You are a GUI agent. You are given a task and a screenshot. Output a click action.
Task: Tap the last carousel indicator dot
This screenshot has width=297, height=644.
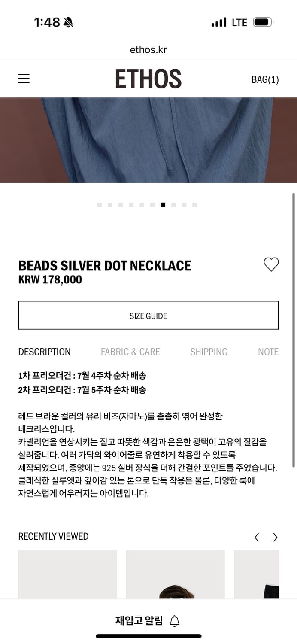pos(195,205)
